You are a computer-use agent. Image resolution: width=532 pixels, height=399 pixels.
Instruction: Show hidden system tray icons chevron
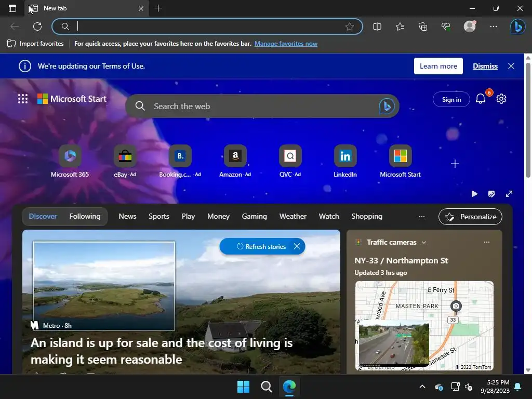click(422, 387)
